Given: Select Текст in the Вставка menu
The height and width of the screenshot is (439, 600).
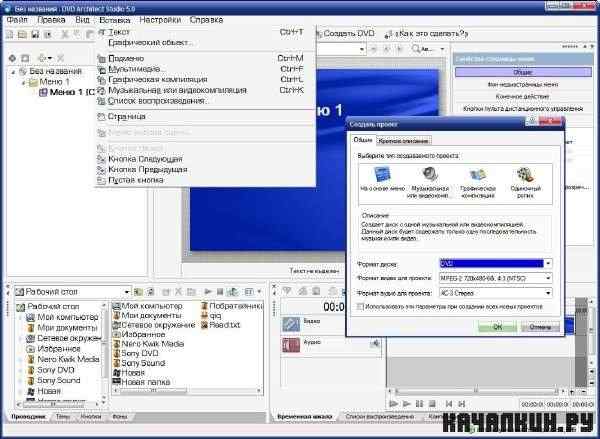Looking at the screenshot, I should (206, 32).
